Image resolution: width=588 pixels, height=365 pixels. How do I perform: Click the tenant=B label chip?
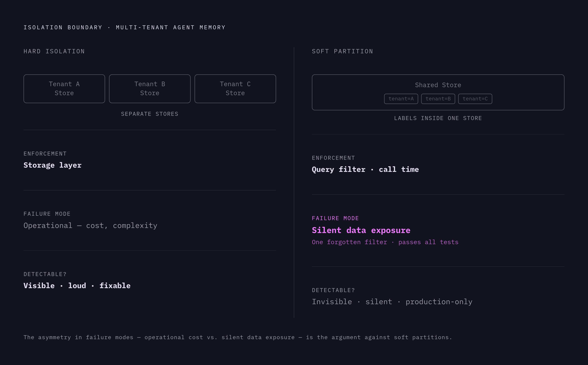438,99
